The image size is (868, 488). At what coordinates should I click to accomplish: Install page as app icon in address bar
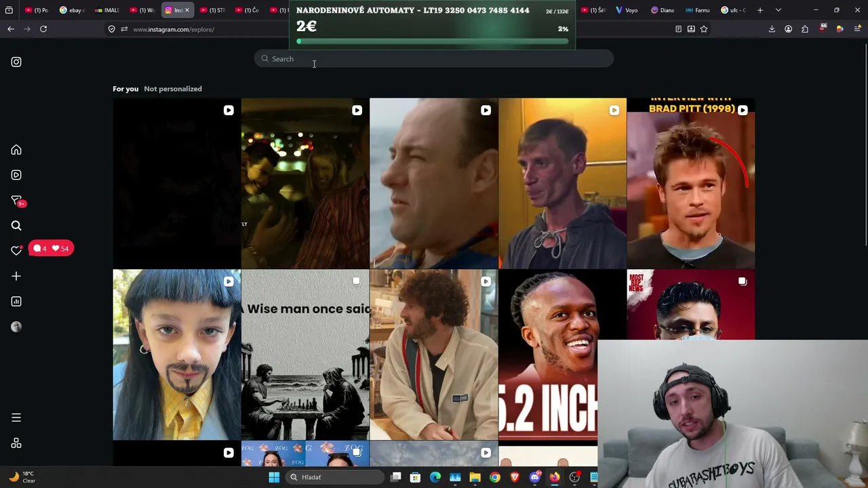691,29
